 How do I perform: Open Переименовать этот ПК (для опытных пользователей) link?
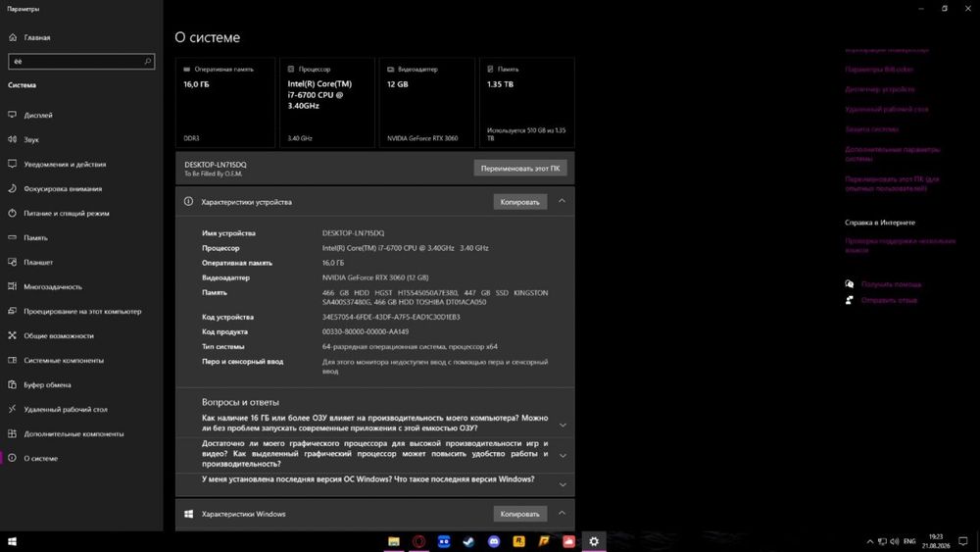coord(892,183)
